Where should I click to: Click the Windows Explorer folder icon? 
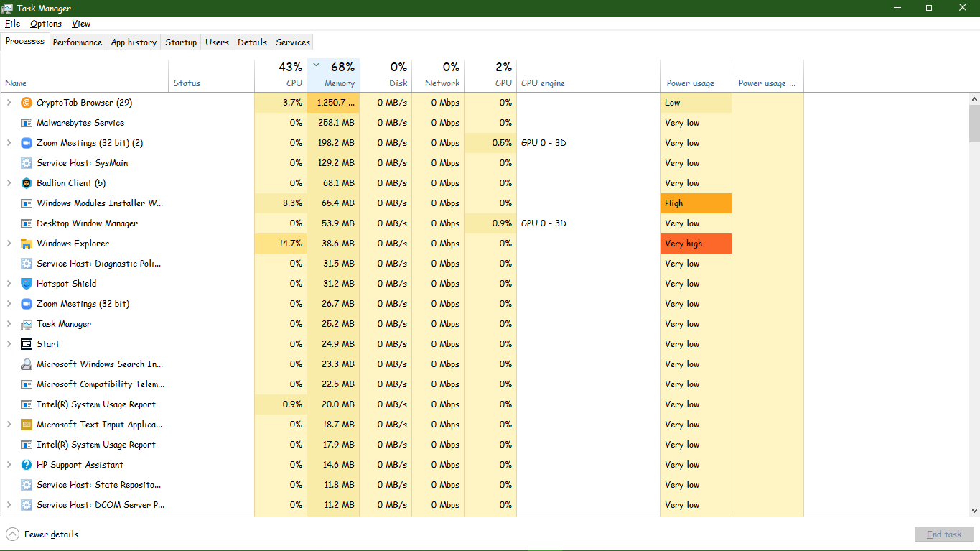tap(27, 244)
